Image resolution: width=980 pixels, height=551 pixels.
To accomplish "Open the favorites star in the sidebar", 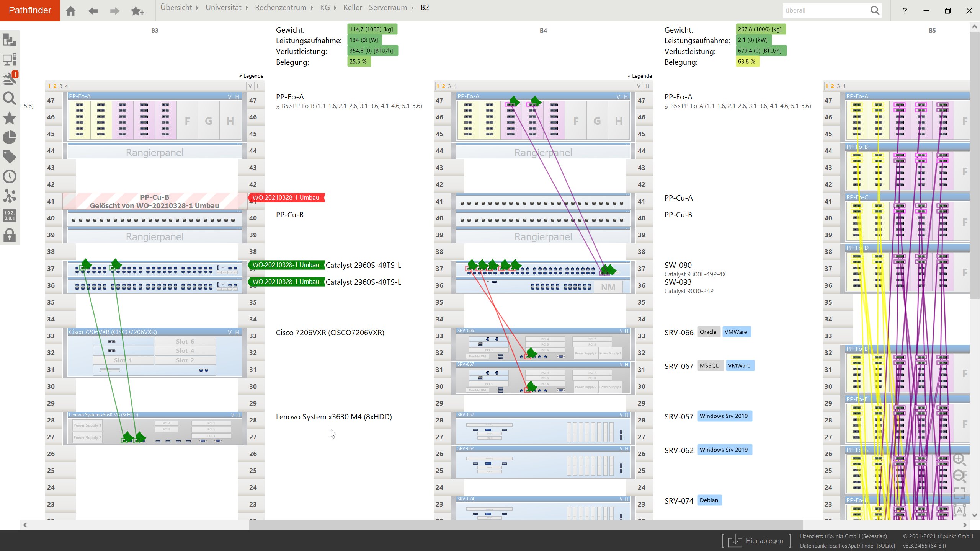I will (9, 119).
